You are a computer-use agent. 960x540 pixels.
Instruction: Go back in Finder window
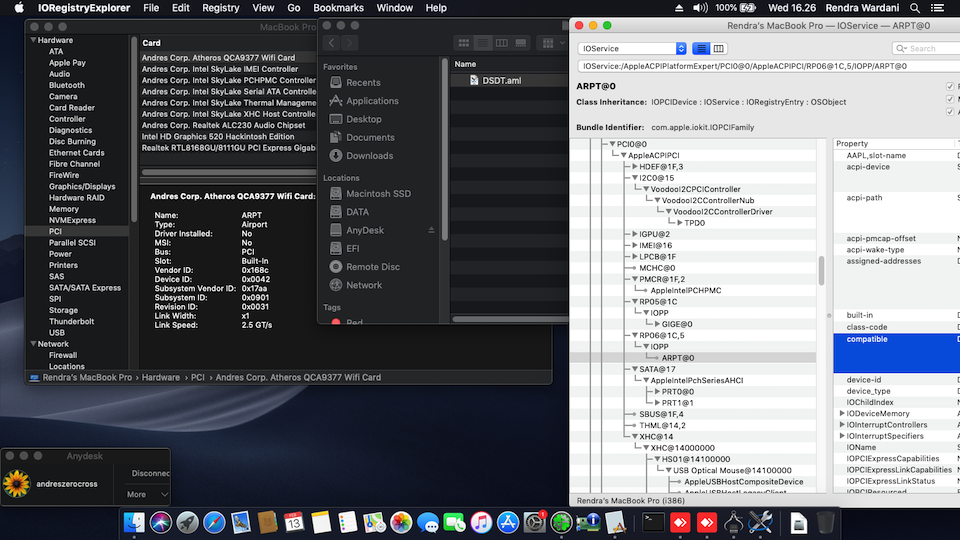click(331, 43)
